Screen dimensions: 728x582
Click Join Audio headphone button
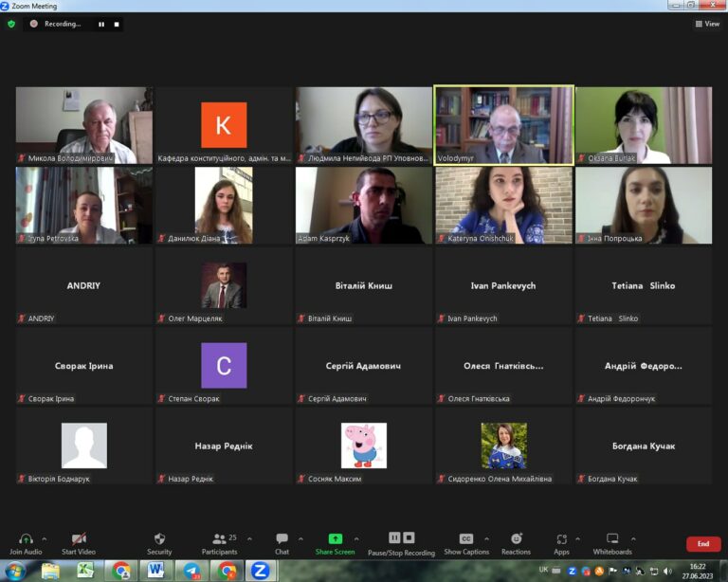tap(26, 543)
